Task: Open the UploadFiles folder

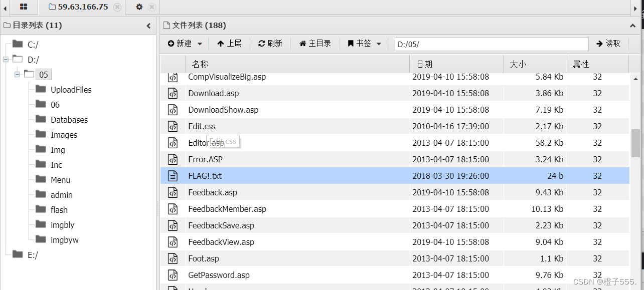Action: point(71,90)
